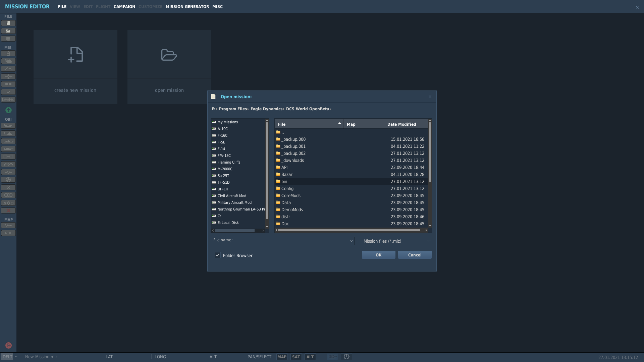The width and height of the screenshot is (644, 362).
Task: Select the ship group icon under OBJ
Action: click(8, 141)
